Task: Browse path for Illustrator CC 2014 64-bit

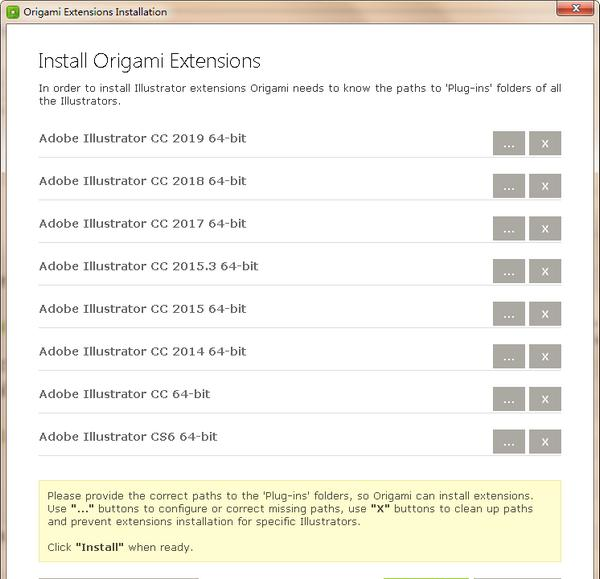Action: coord(509,356)
